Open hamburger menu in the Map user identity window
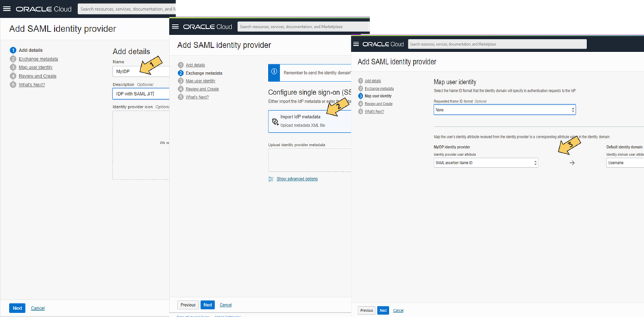Viewport: 644px width, 317px height. point(356,44)
